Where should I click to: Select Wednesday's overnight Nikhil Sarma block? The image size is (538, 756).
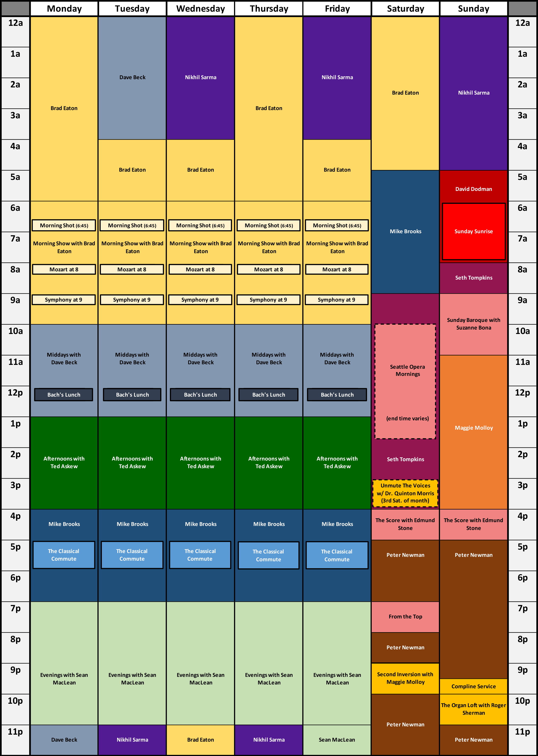point(200,78)
